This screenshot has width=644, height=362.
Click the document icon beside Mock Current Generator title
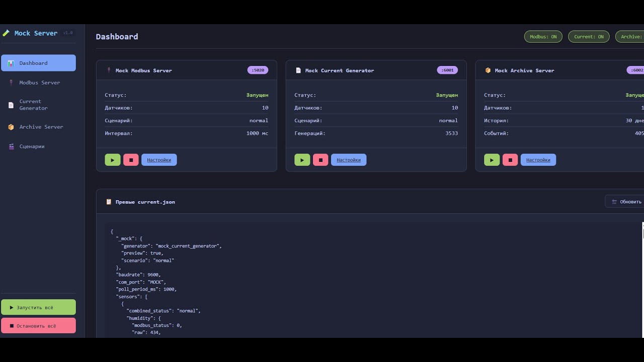coord(298,70)
